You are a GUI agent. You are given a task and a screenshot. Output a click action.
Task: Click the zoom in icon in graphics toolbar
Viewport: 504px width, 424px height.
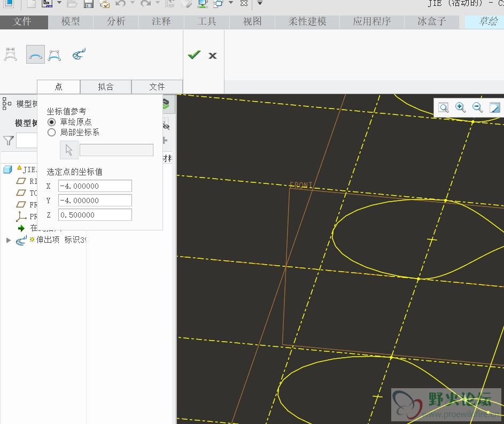pos(460,107)
